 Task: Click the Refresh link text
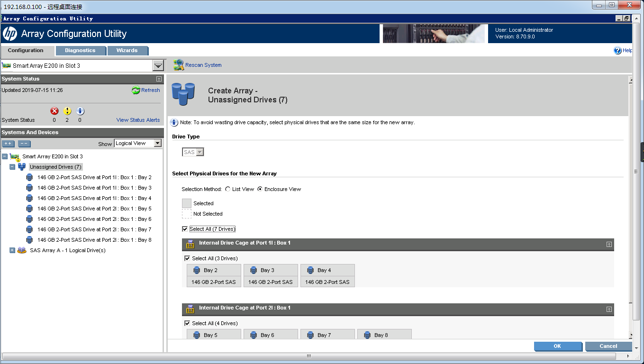151,90
